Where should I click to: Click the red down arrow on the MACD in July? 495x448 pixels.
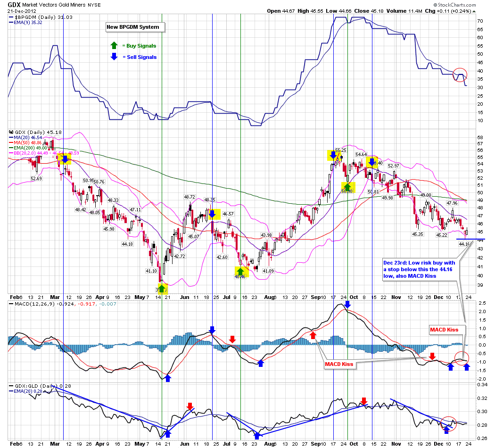[232, 340]
